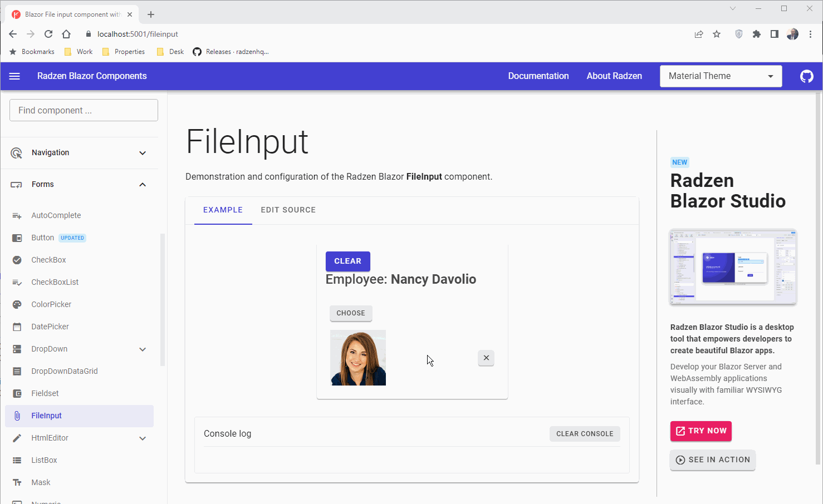Click the Forms section icon
Image resolution: width=823 pixels, height=504 pixels.
pyautogui.click(x=17, y=185)
